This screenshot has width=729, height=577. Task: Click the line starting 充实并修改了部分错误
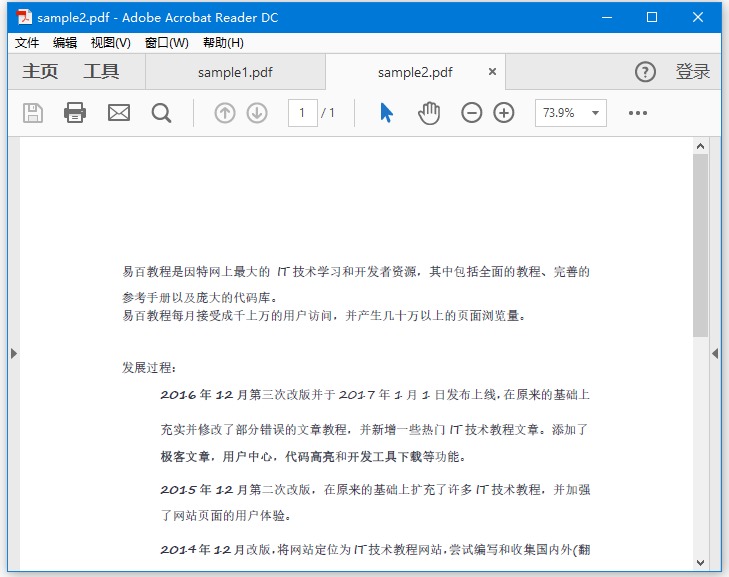375,429
